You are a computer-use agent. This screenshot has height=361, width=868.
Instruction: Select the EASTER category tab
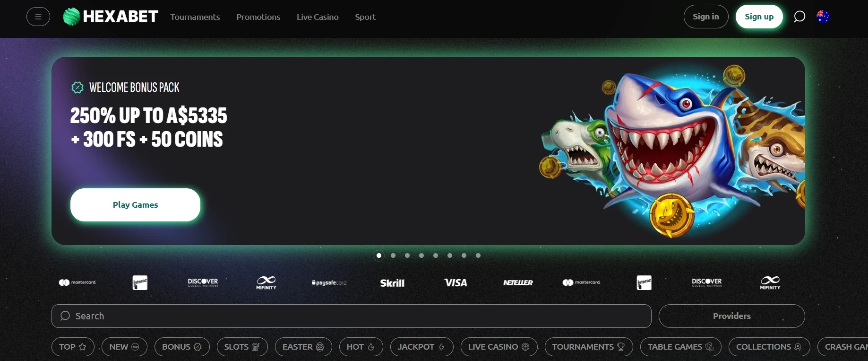pos(303,347)
